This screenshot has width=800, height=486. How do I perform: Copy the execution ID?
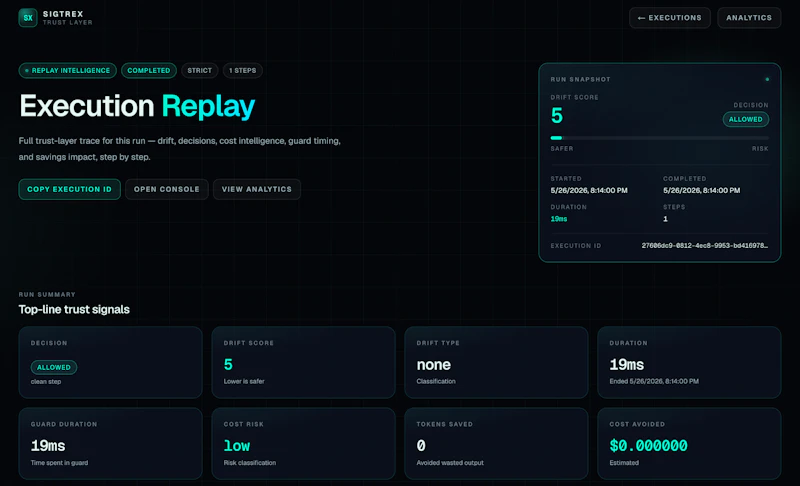(x=69, y=189)
